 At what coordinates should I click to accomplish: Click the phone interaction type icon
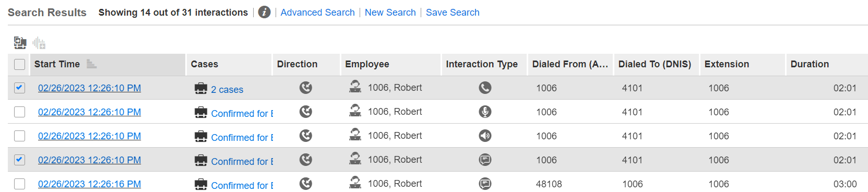pos(485,88)
